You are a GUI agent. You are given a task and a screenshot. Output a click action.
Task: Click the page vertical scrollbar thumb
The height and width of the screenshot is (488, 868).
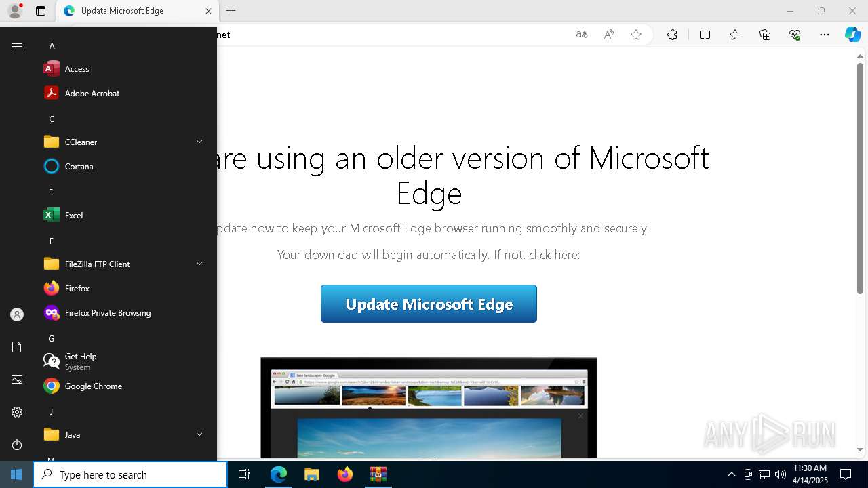click(860, 178)
